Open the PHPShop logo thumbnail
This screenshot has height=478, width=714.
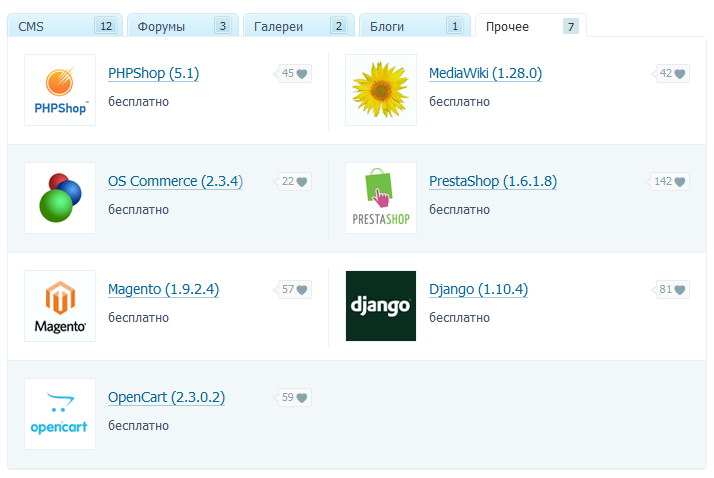click(x=60, y=90)
